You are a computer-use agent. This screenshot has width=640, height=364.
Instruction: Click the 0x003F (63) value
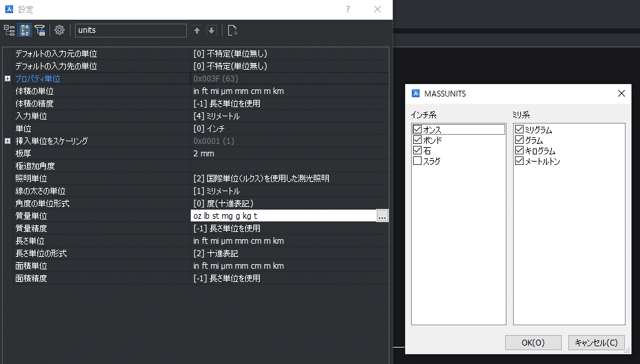216,79
